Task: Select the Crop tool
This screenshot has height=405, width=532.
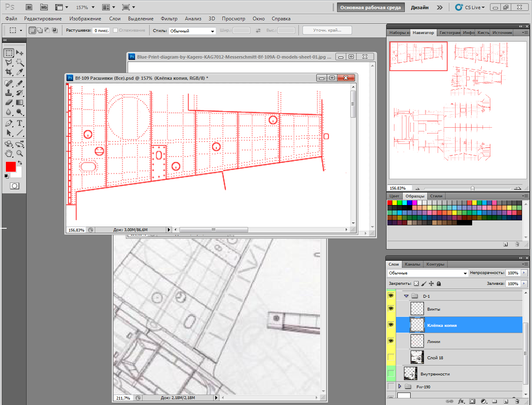Action: tap(9, 72)
